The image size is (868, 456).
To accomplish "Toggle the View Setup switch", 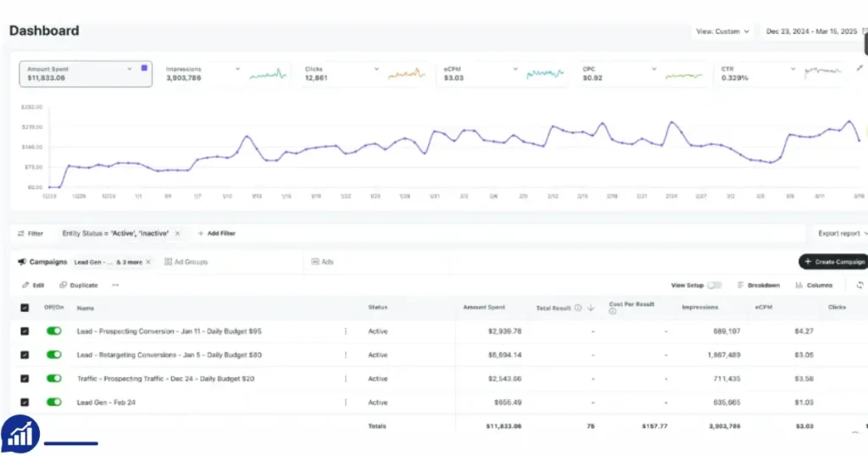I will click(714, 286).
